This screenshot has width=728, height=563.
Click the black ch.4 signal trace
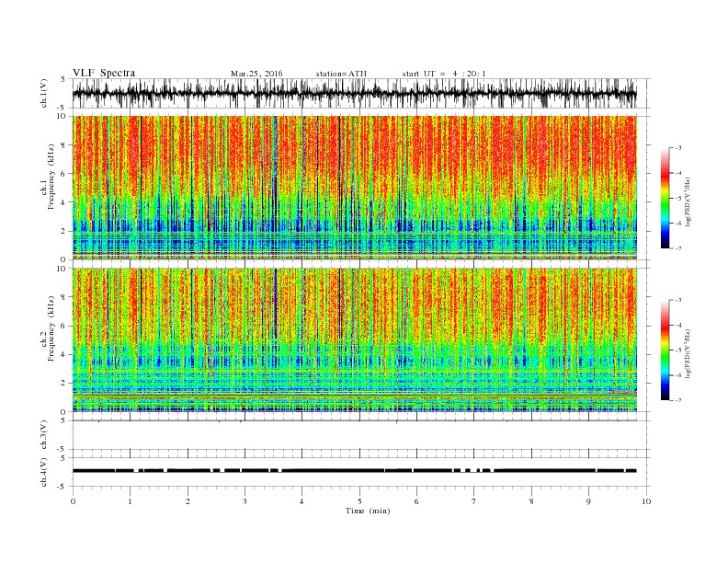(x=354, y=471)
